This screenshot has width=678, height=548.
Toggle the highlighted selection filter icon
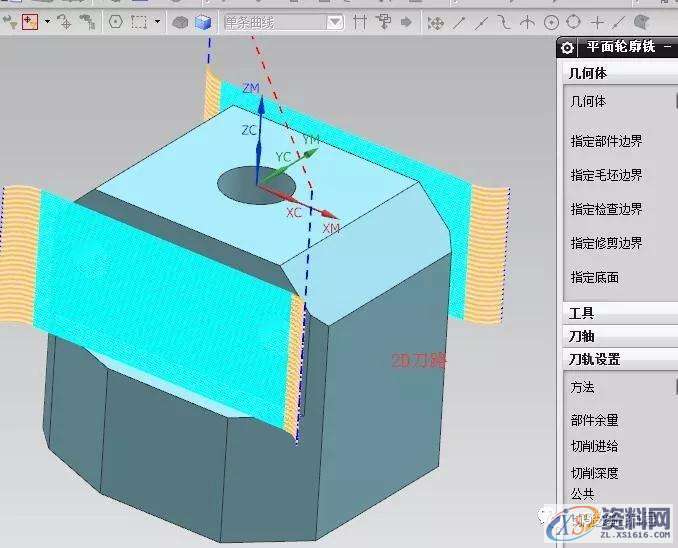[29, 21]
